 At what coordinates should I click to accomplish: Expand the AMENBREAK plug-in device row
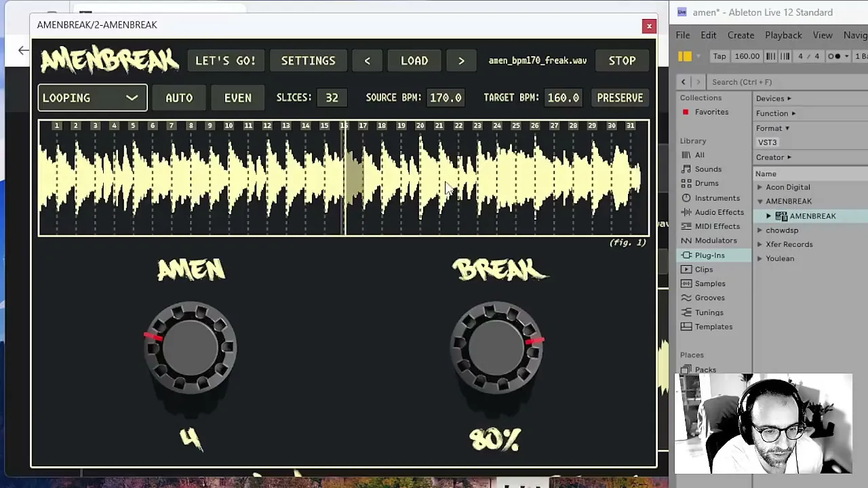pos(768,216)
